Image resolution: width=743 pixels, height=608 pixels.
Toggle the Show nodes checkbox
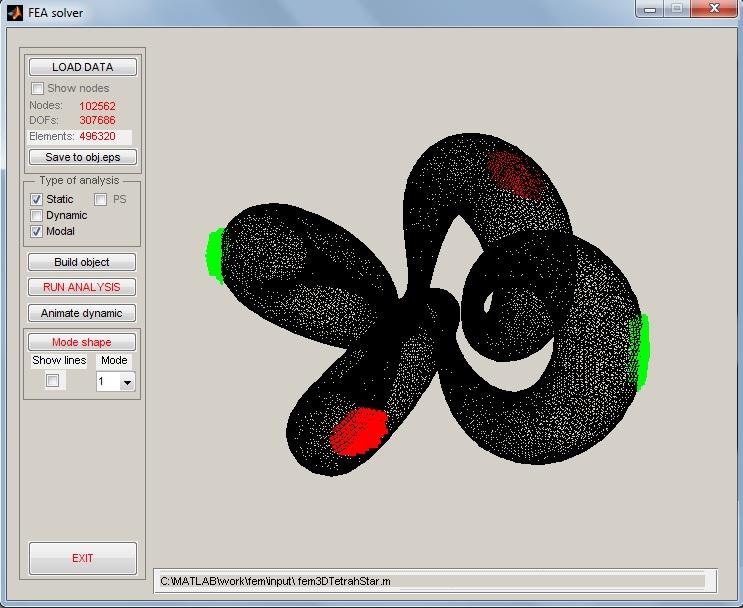tap(38, 88)
